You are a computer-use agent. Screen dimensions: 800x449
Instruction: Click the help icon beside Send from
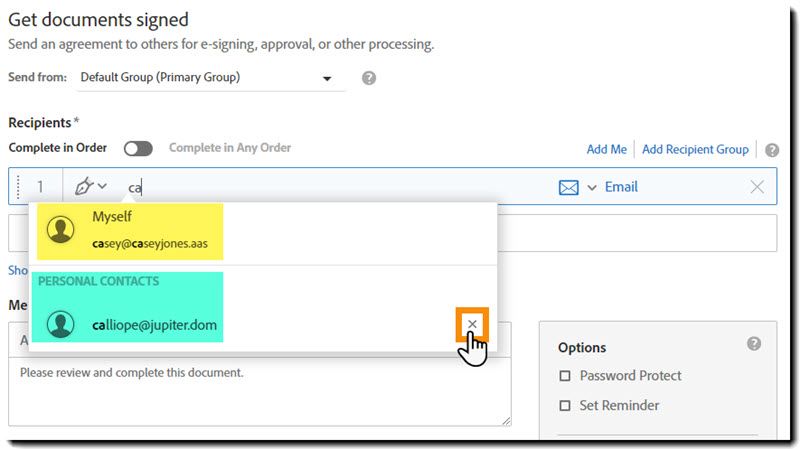pyautogui.click(x=369, y=78)
